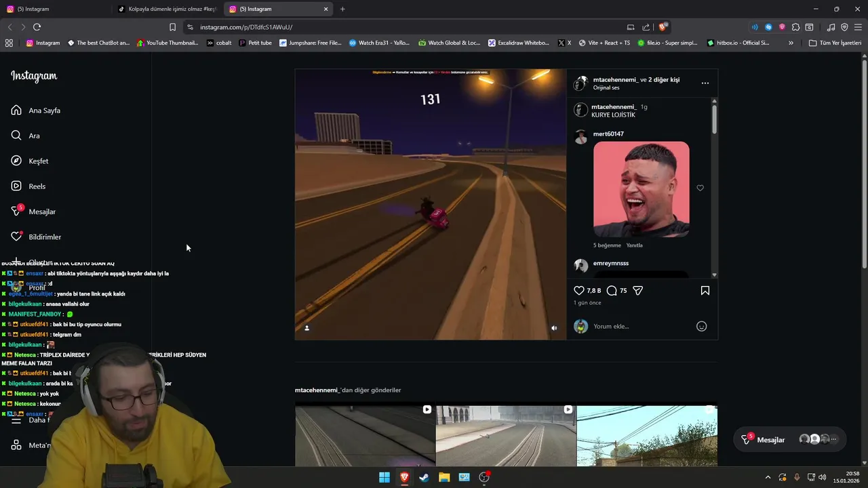Image resolution: width=868 pixels, height=488 pixels.
Task: Open extensions puzzle piece menu
Action: point(795,27)
